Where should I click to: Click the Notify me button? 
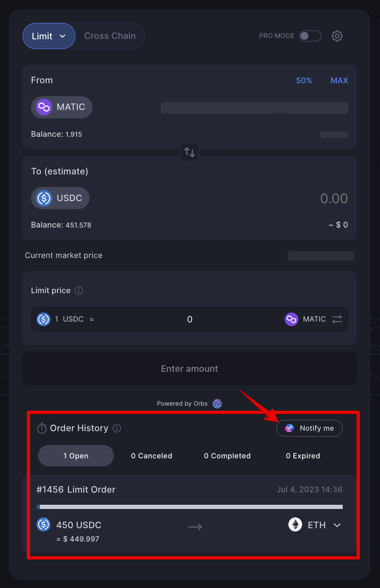tap(309, 428)
